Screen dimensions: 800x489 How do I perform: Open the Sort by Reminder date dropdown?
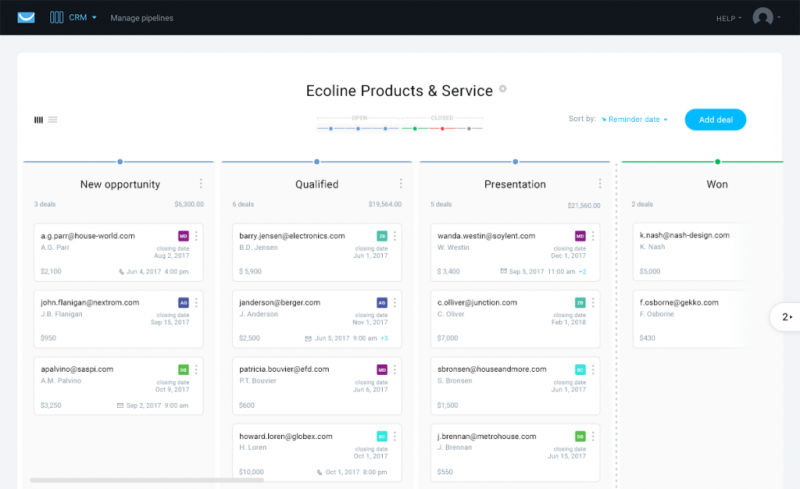click(634, 119)
